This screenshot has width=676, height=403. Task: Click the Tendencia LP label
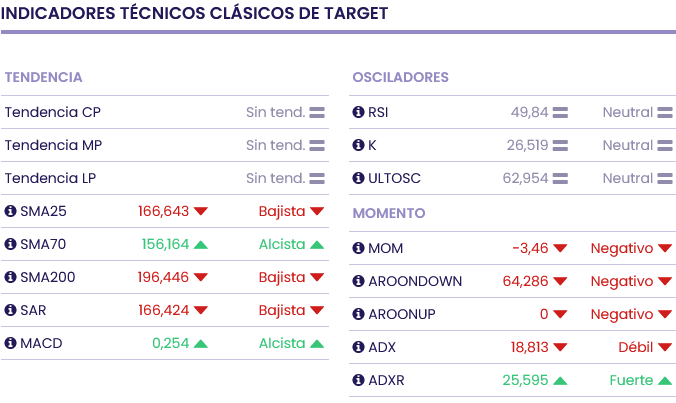[x=52, y=178]
